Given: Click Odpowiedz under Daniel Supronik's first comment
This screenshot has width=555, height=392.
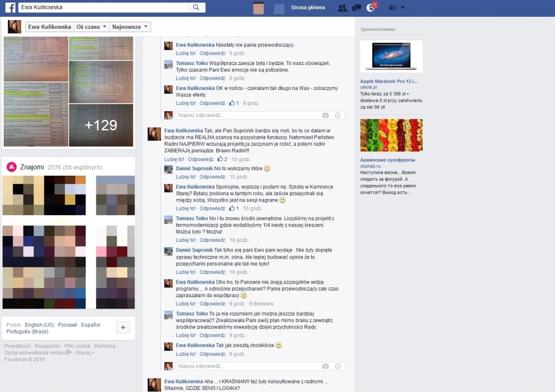Looking at the screenshot, I should click(212, 177).
